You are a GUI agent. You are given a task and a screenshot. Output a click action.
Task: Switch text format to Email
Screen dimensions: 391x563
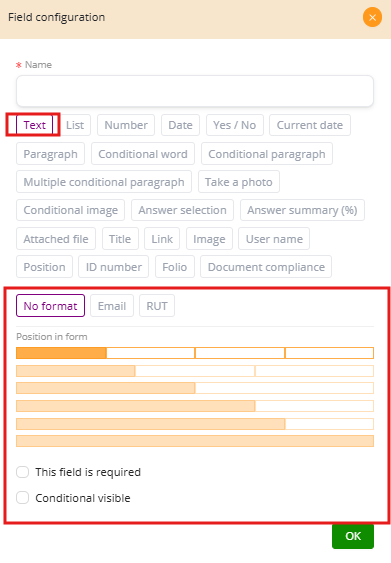click(x=112, y=306)
